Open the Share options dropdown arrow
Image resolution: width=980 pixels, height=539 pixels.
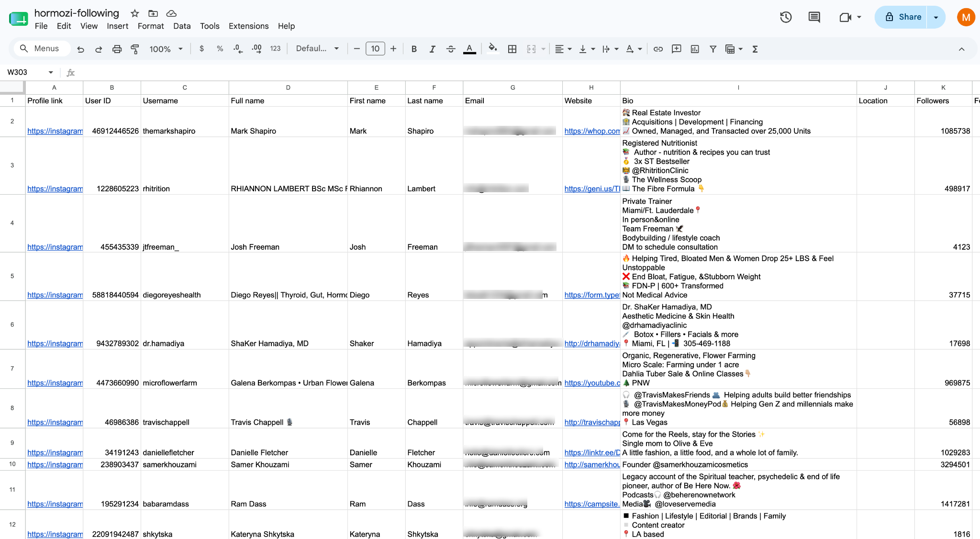coord(936,17)
